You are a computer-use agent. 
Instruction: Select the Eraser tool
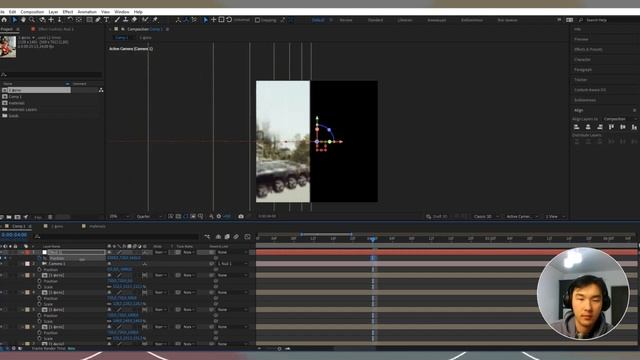[134, 20]
